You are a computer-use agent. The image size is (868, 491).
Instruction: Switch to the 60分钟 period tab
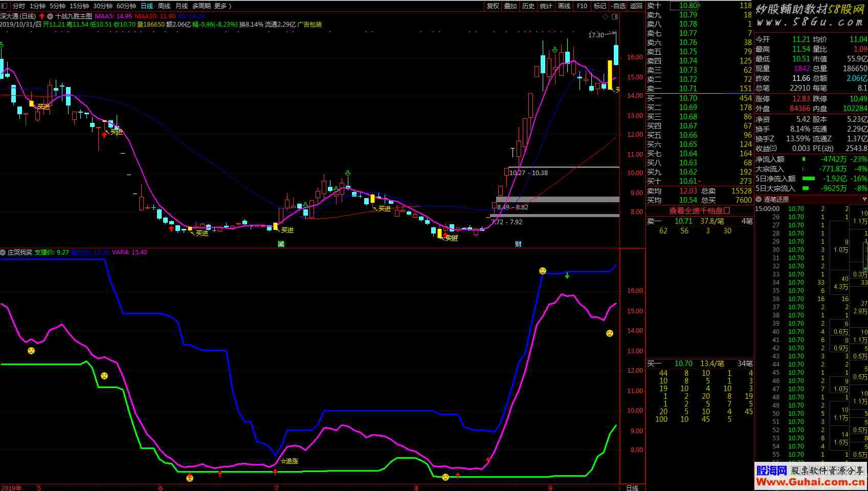pyautogui.click(x=126, y=6)
